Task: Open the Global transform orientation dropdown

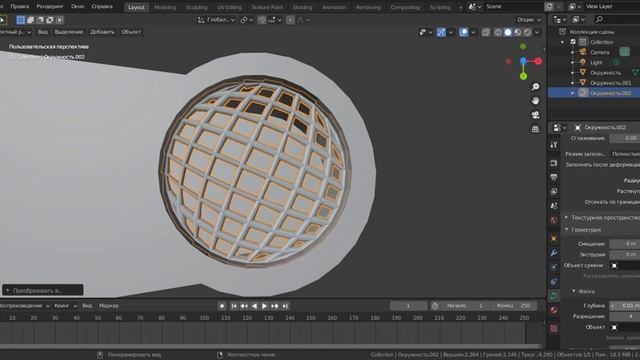Action: pos(216,20)
